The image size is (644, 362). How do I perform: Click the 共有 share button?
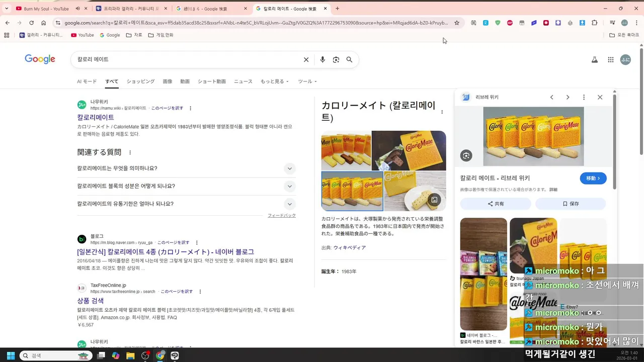[x=496, y=204]
